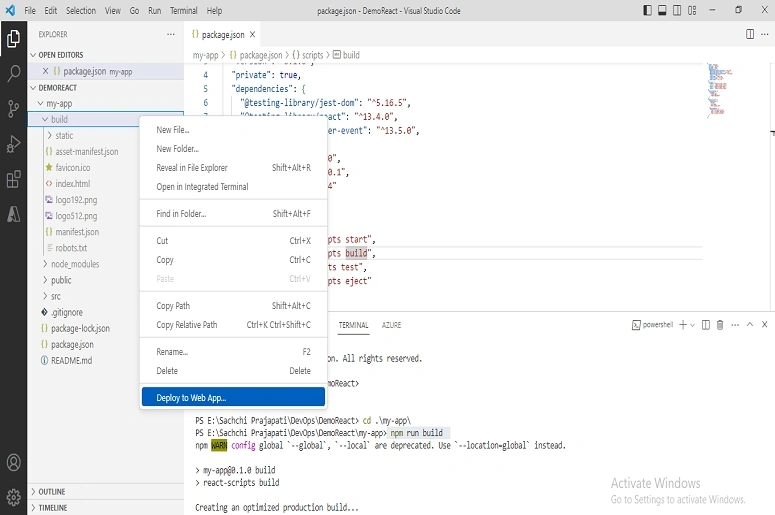Viewport: 775px width, 515px height.
Task: Switch to the AZURE panel tab
Action: tap(391, 325)
